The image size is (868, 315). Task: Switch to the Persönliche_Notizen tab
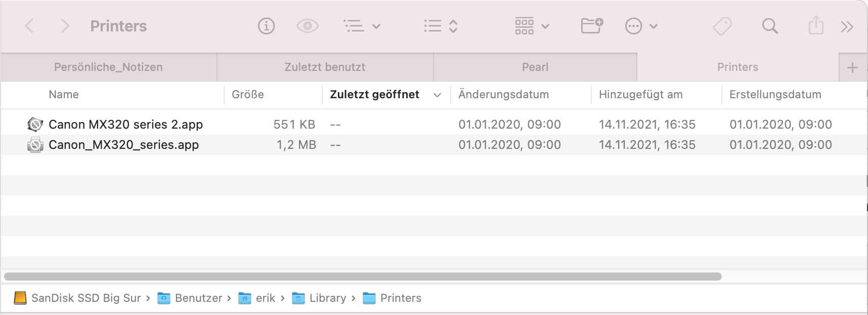[x=108, y=67]
